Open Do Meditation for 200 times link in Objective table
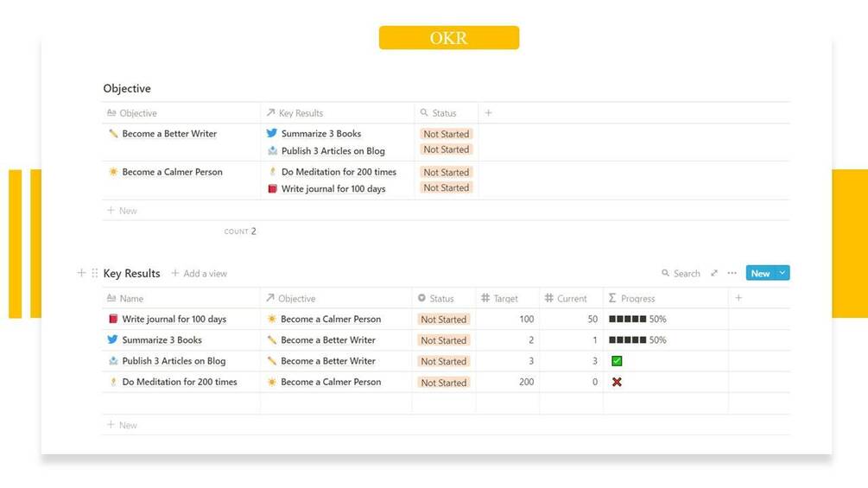The height and width of the screenshot is (488, 868). point(339,172)
